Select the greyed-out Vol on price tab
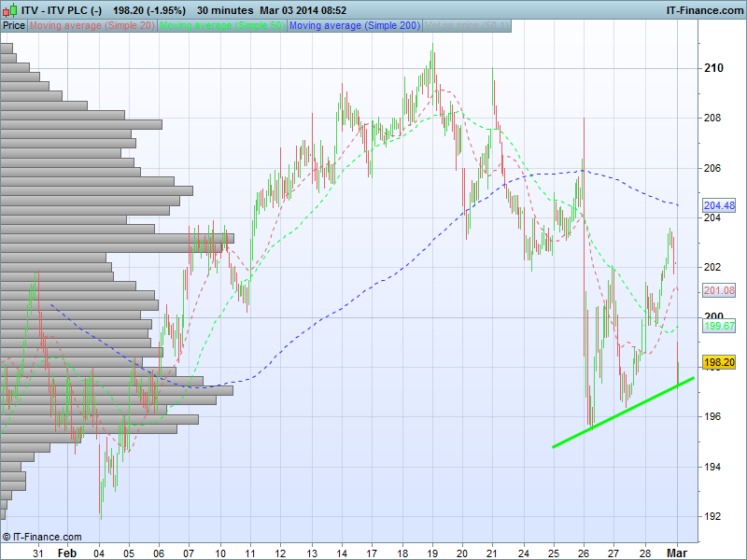The height and width of the screenshot is (560, 747). (467, 25)
